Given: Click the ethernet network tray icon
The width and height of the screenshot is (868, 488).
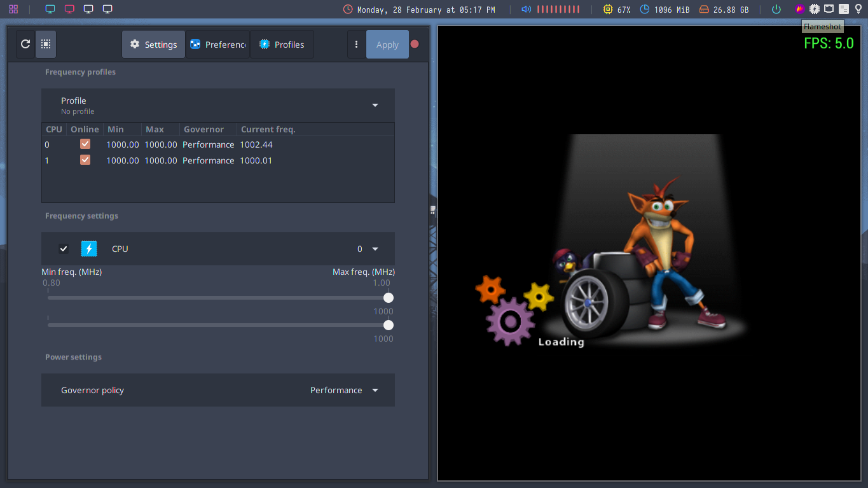Looking at the screenshot, I should coord(829,9).
